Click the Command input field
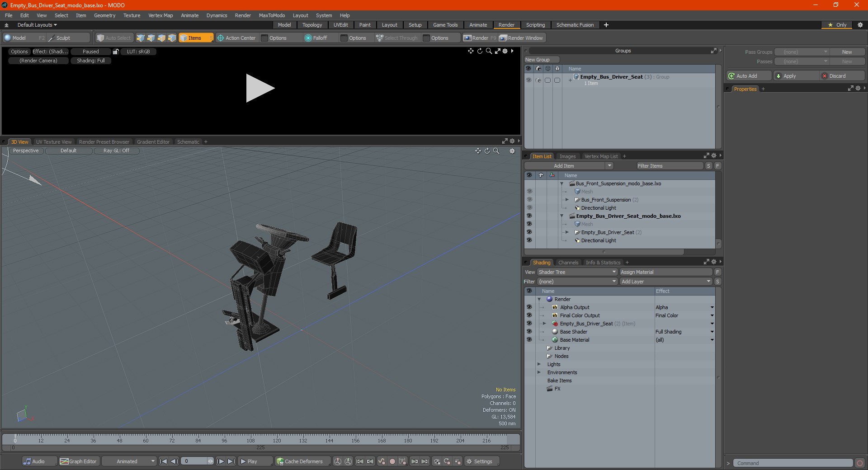Viewport: 868px width, 470px height. click(793, 463)
